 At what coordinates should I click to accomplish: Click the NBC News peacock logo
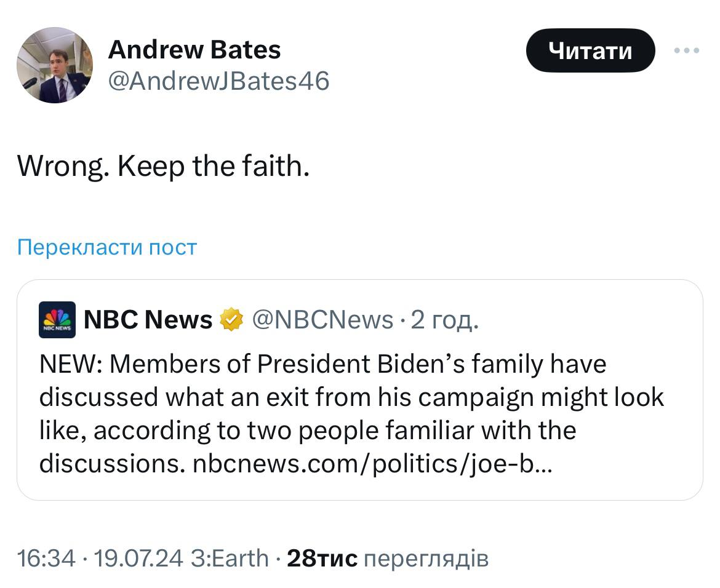(57, 320)
